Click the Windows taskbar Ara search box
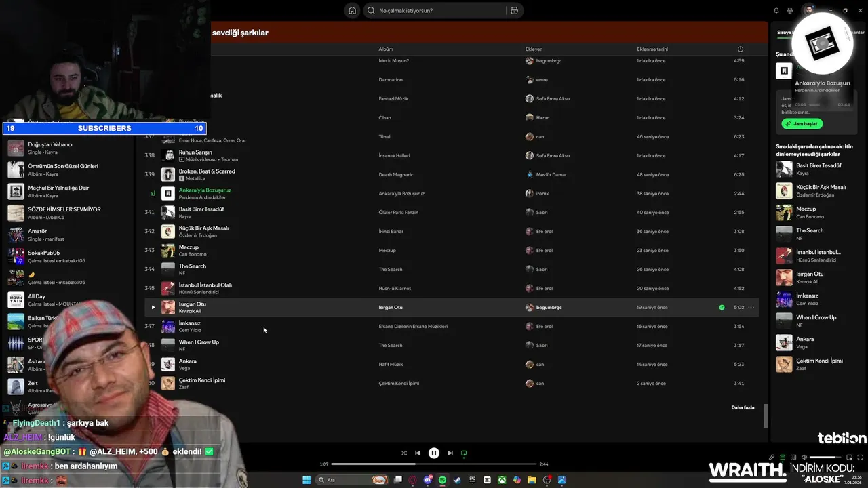This screenshot has width=868, height=488. click(x=353, y=480)
